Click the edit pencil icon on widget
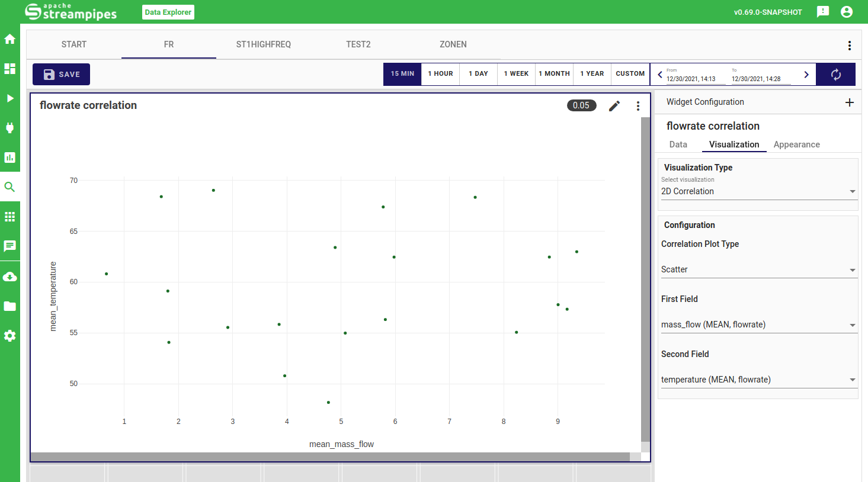Image resolution: width=868 pixels, height=482 pixels. (614, 106)
